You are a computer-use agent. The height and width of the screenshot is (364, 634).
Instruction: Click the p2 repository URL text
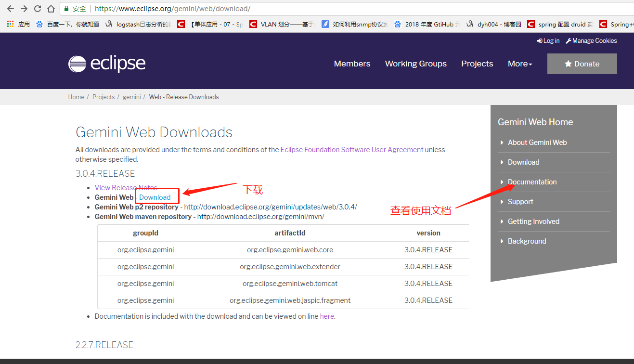click(x=271, y=207)
